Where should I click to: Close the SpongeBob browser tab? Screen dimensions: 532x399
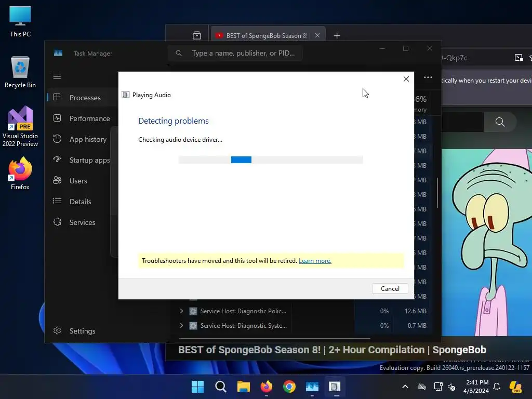(x=317, y=35)
